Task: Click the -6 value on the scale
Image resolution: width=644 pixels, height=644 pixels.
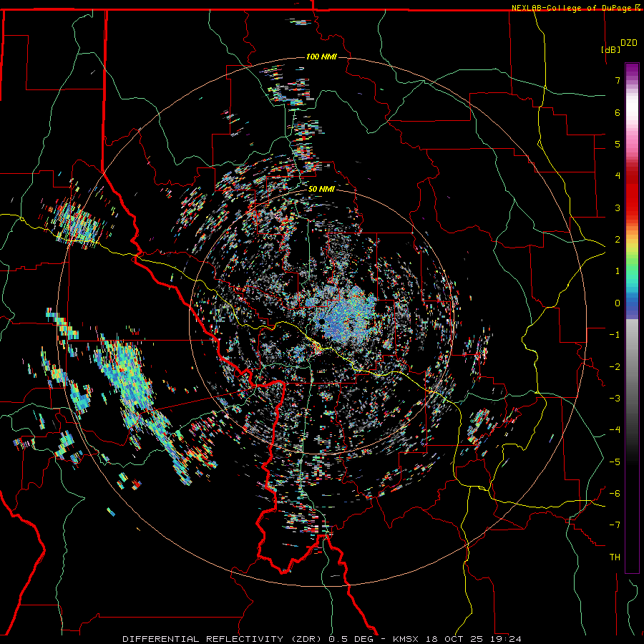Action: pos(615,493)
